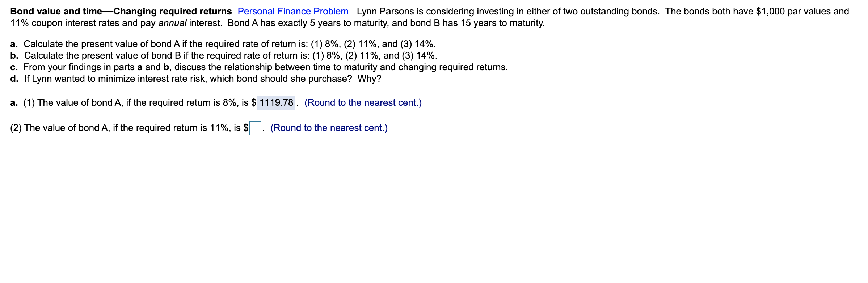Click the horizontal divider between question and answers
Viewport: 868px width, 283px height.
pyautogui.click(x=434, y=90)
